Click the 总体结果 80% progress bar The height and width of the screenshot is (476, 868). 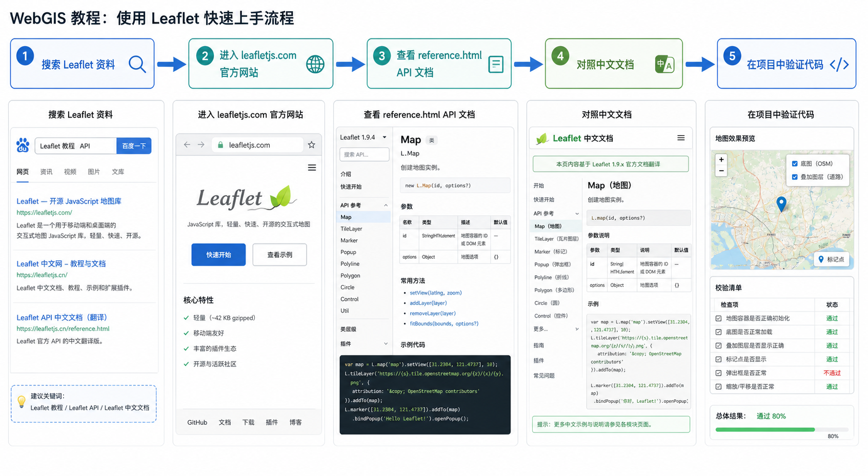781,429
